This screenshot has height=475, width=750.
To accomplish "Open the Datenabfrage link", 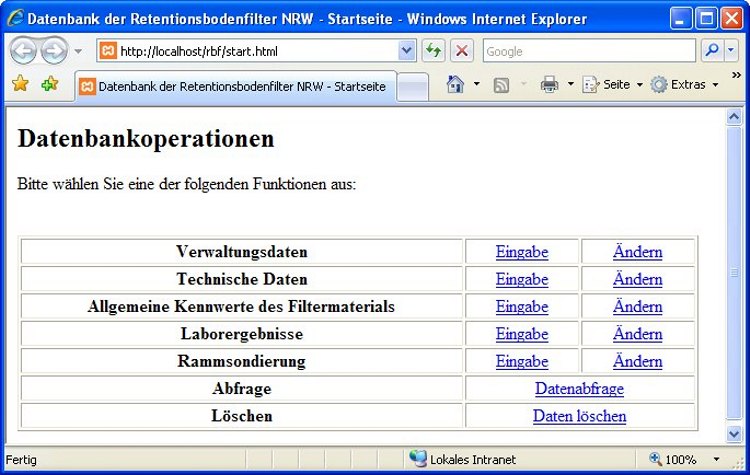I will coord(579,388).
